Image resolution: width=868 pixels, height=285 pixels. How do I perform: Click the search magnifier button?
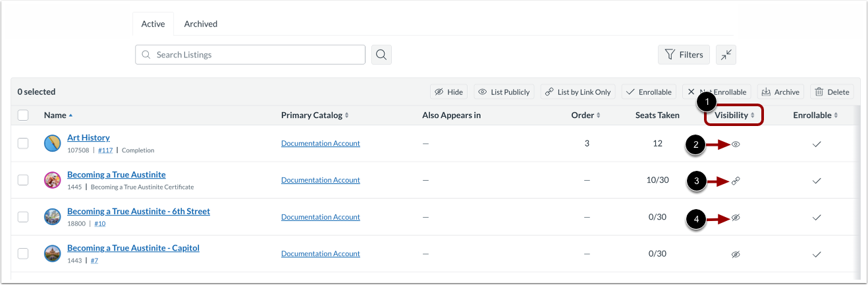tap(382, 55)
